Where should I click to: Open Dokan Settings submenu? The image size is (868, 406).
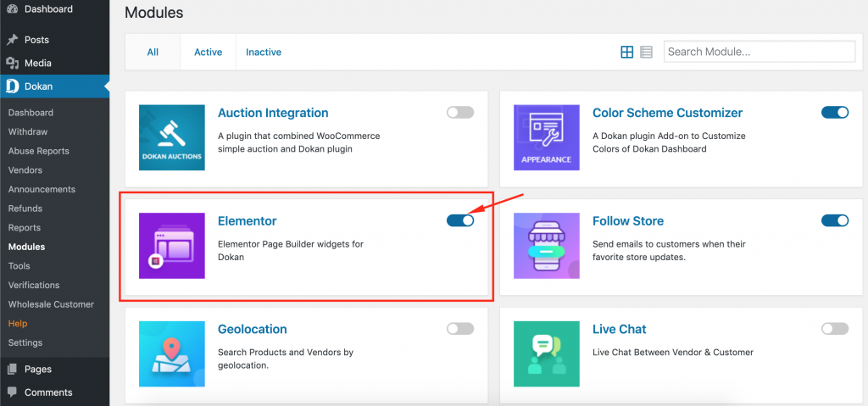pos(25,342)
